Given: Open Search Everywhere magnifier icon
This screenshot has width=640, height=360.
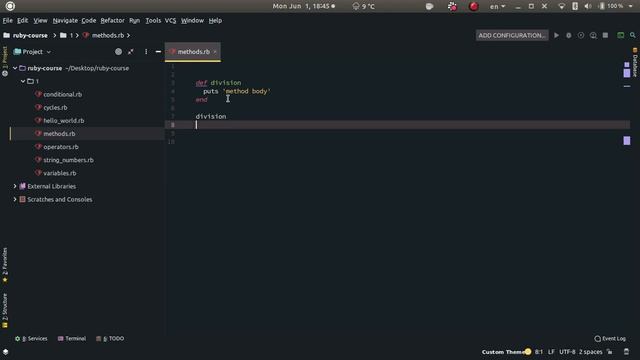Looking at the screenshot, I should pyautogui.click(x=633, y=36).
